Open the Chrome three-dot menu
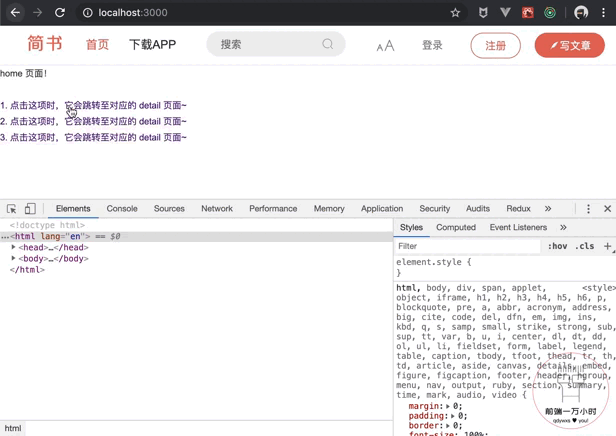 click(603, 13)
